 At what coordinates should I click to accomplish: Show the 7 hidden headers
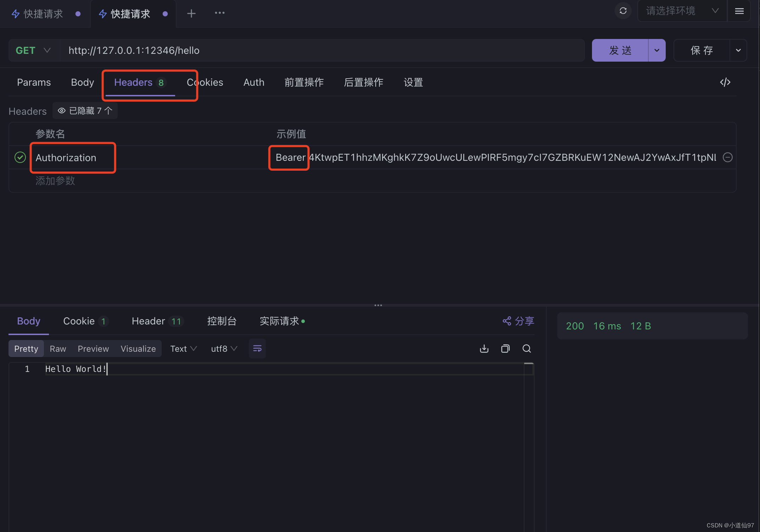(85, 111)
